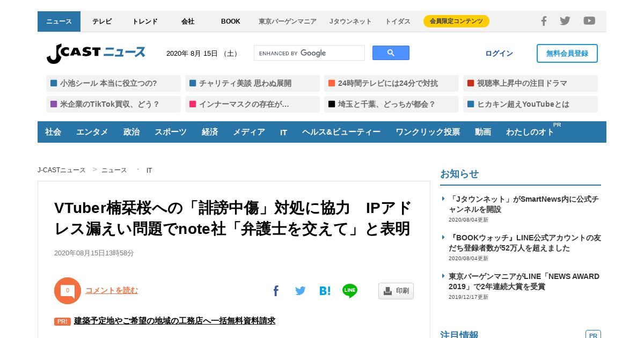Screen dimensions: 644x338
Task: Click the J-CAST ニュース logo
Action: pyautogui.click(x=96, y=53)
